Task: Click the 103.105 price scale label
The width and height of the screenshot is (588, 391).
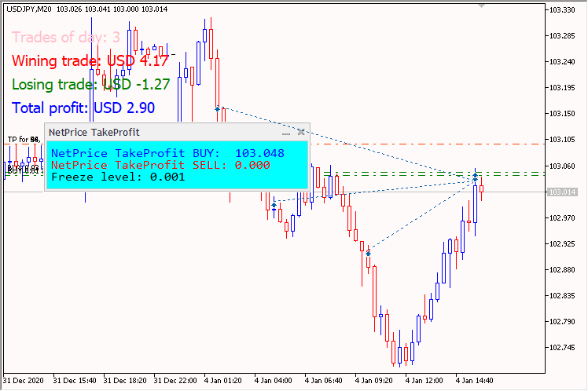Action: [562, 140]
